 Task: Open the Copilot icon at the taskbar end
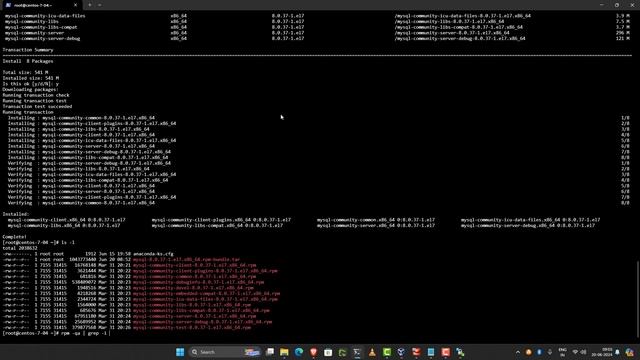(x=630, y=352)
